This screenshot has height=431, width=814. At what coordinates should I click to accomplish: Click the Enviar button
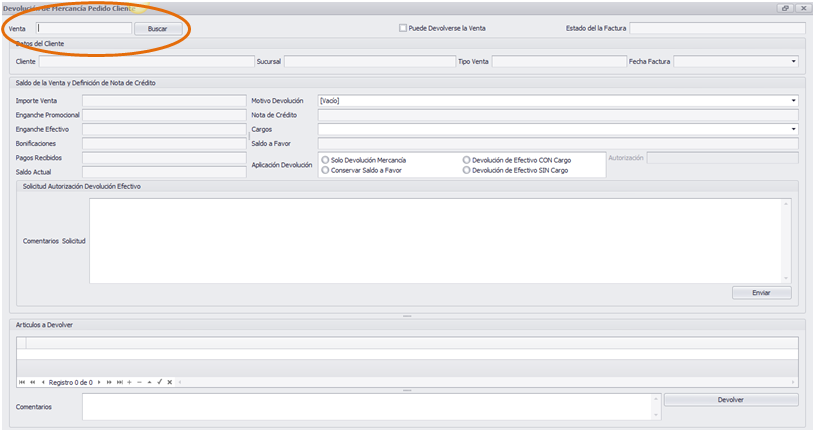762,293
